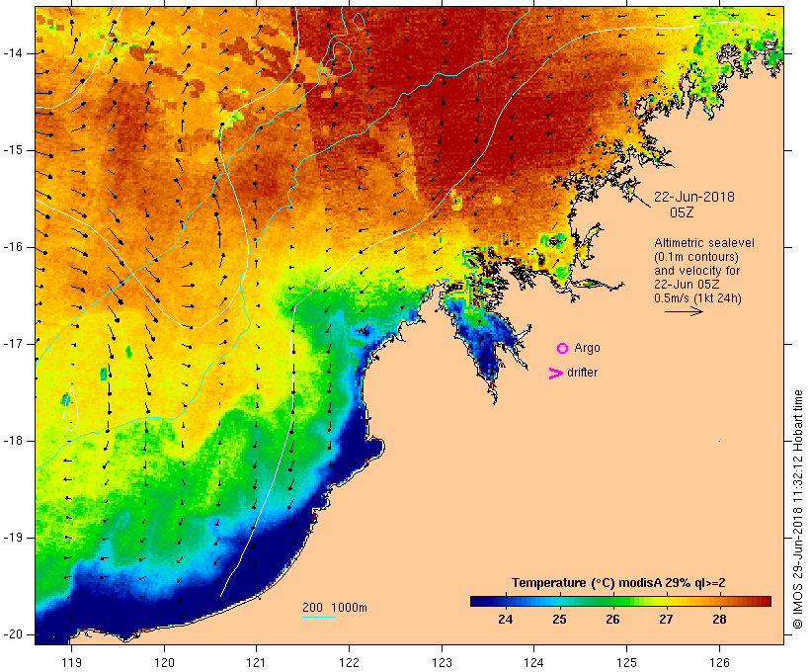Click the latitude axis label '-14'
810x672 pixels.
coord(13,53)
